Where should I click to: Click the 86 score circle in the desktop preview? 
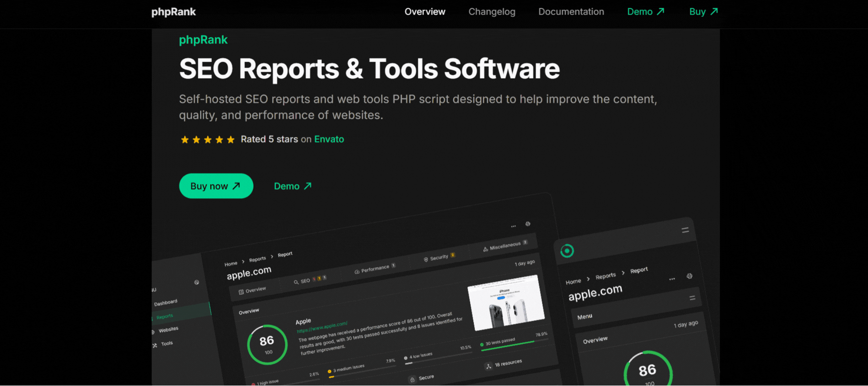coord(267,344)
